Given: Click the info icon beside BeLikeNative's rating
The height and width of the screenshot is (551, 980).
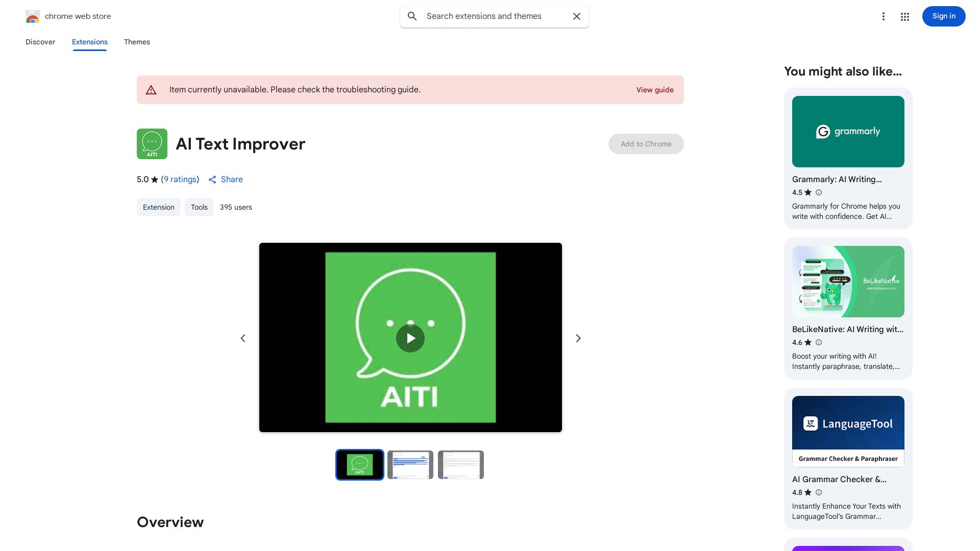Looking at the screenshot, I should (x=818, y=342).
